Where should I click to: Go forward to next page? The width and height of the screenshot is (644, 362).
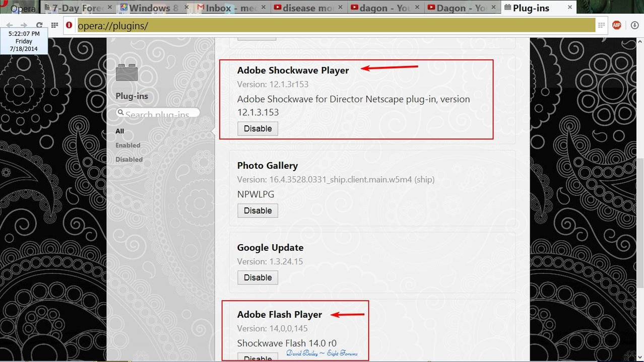pos(24,25)
